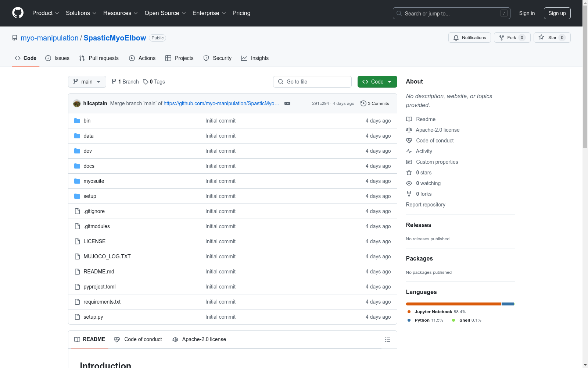The image size is (588, 368).
Task: Click the dev folder icon
Action: [77, 151]
